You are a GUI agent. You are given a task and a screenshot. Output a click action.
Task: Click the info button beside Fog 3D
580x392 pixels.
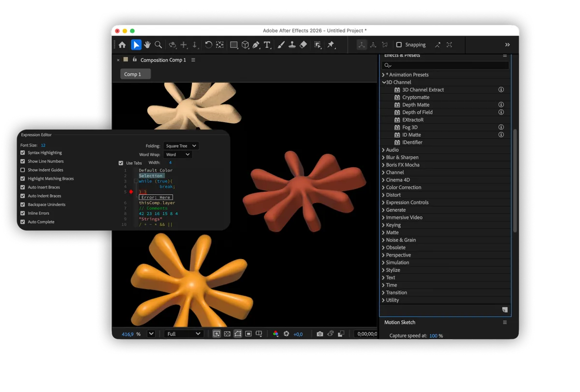tap(501, 128)
